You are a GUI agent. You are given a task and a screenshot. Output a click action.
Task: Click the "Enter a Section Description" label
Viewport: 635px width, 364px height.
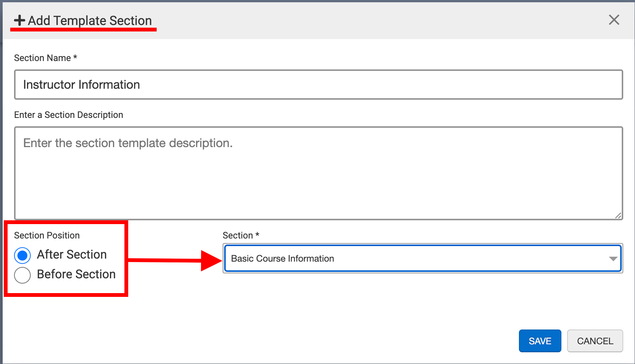click(x=69, y=115)
